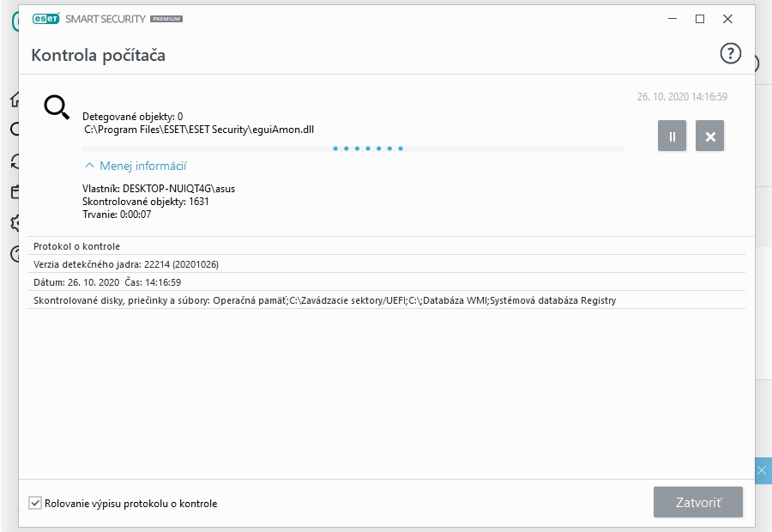Screen dimensions: 772x532
Task: Pause the running computer scan
Action: [672, 136]
